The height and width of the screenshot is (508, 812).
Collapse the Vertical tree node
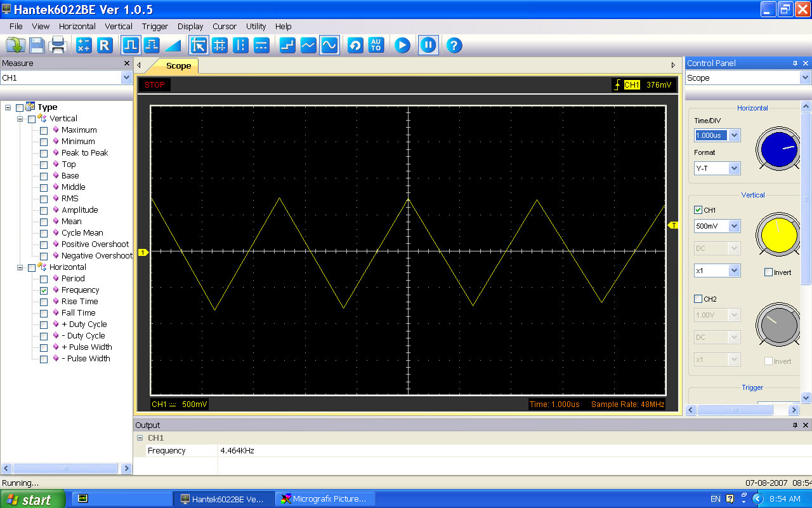20,119
